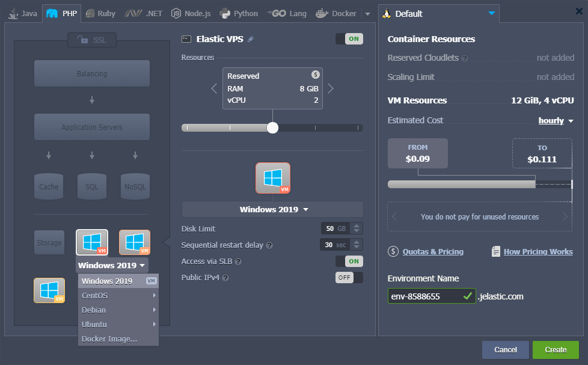The height and width of the screenshot is (365, 588).
Task: Select the Application Servers block
Action: (92, 127)
